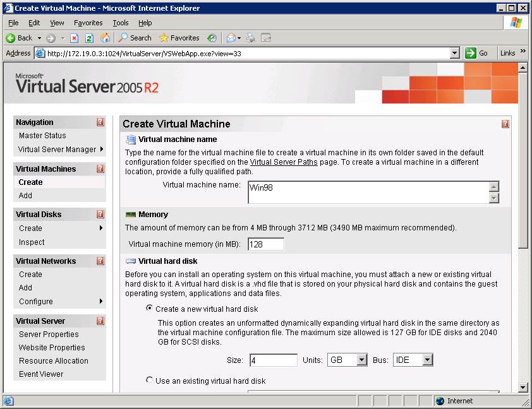
Task: Open the Forward button history dropdown arrow
Action: [x=63, y=38]
